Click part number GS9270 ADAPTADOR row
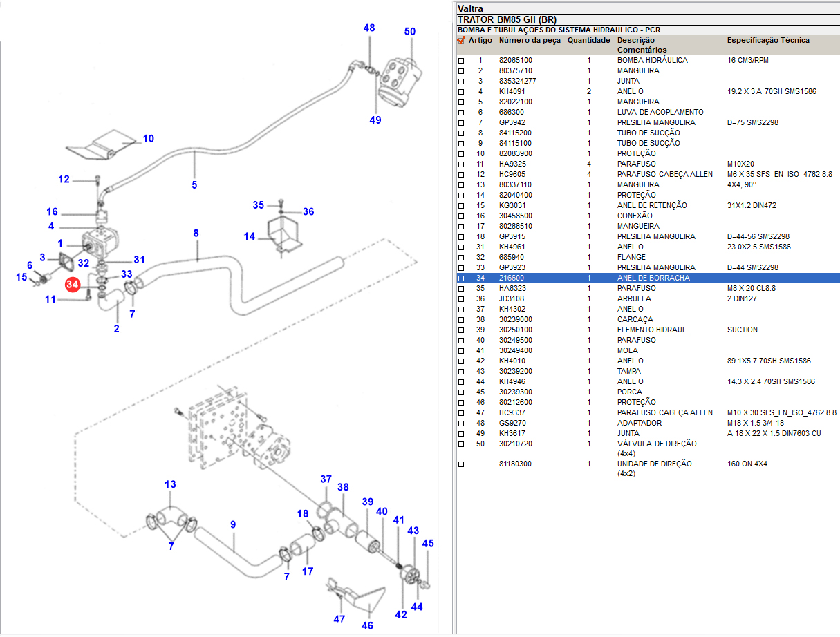The image size is (840, 637). [x=512, y=423]
